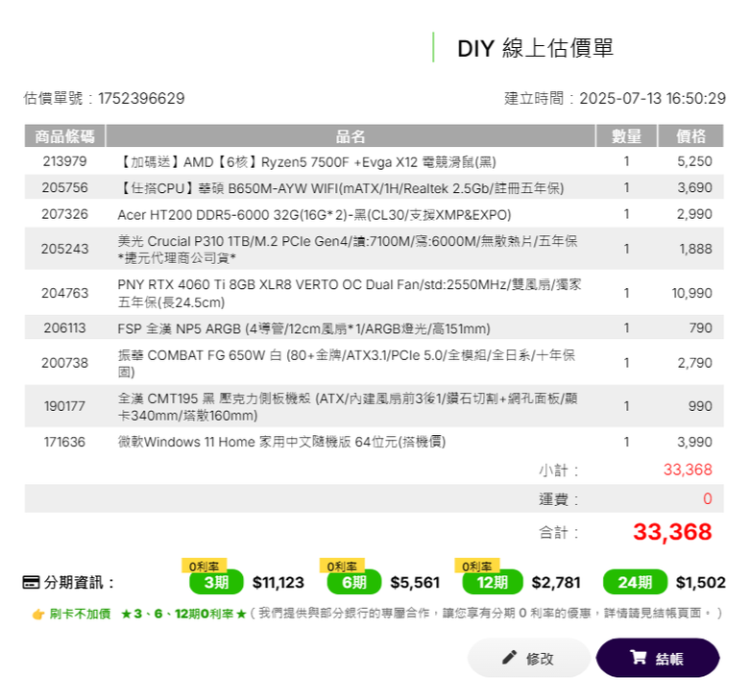Click the Acer HT200 DDR5-6000 product name

(314, 215)
